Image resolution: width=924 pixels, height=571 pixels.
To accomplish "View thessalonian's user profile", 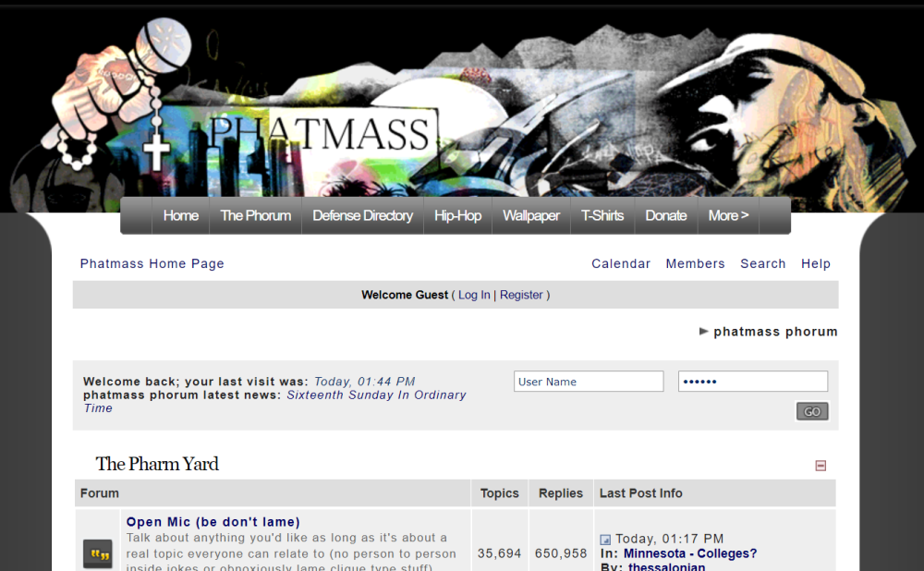I will [x=666, y=567].
